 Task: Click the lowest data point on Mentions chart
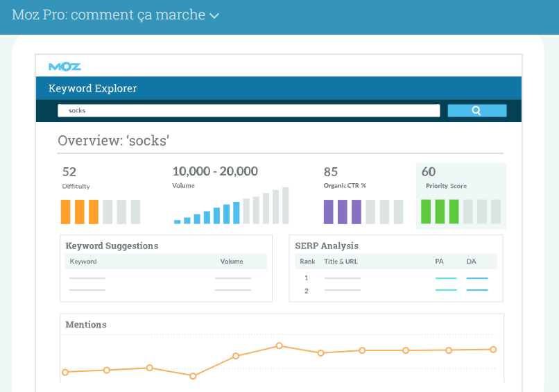pos(193,376)
